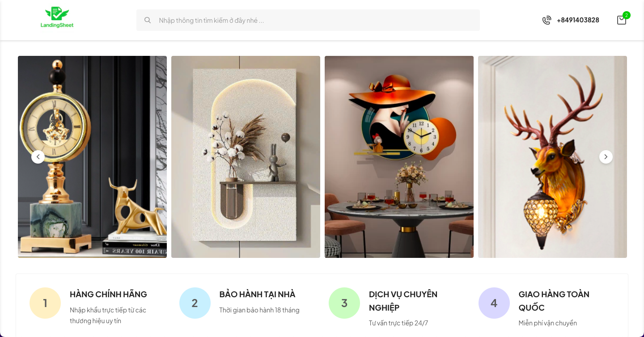Click the phone call icon
The height and width of the screenshot is (337, 644).
(547, 20)
